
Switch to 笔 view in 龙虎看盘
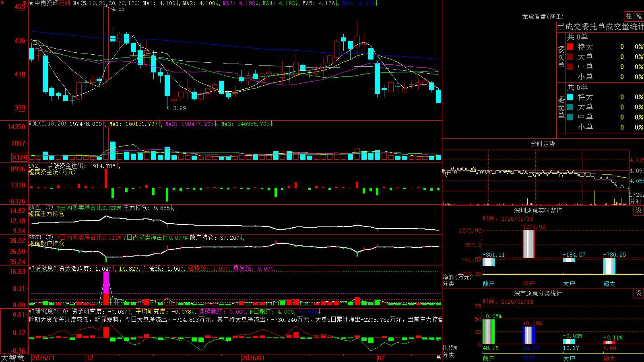pyautogui.click(x=639, y=16)
